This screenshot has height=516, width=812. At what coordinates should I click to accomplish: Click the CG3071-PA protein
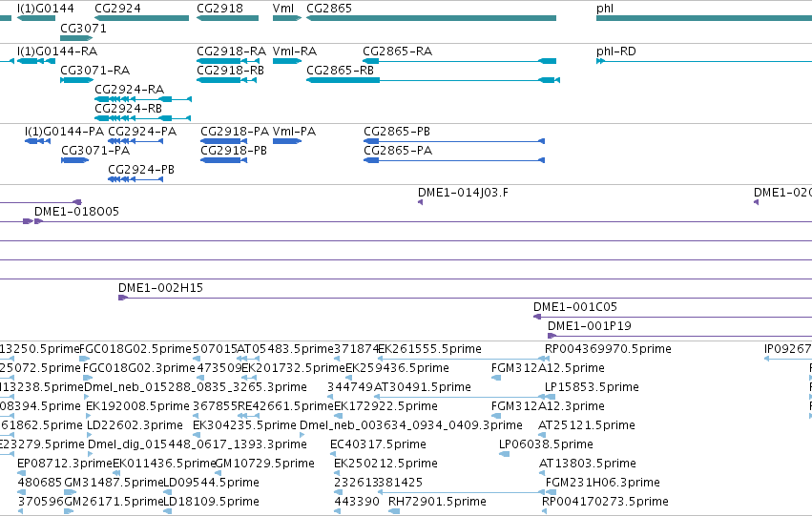(75, 160)
